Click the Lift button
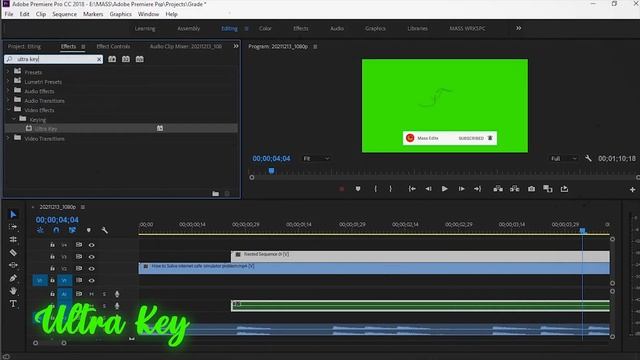The width and height of the screenshot is (640, 360). (498, 189)
